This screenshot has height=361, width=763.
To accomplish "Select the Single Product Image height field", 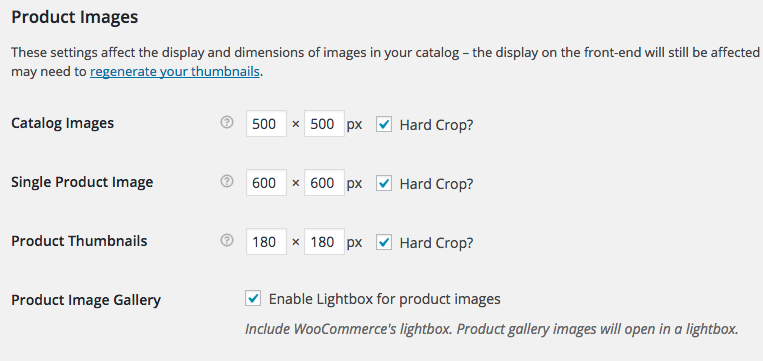I will tap(325, 183).
